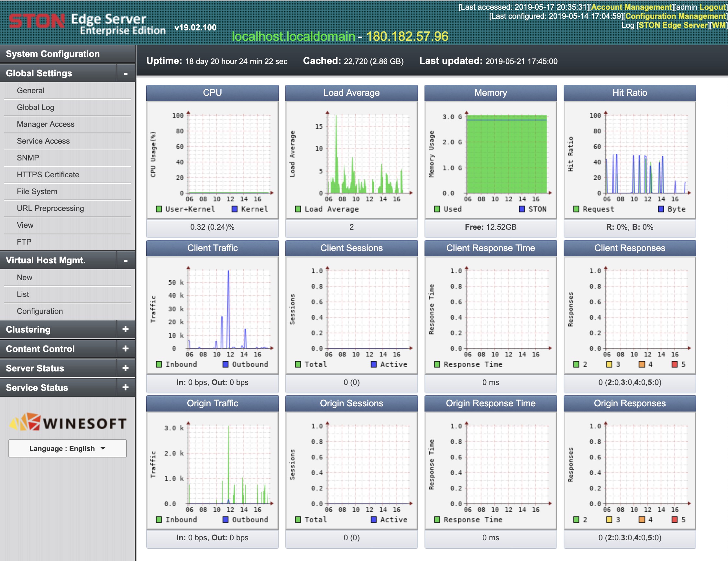Click the Clustering section header
The width and height of the screenshot is (728, 561).
(58, 329)
